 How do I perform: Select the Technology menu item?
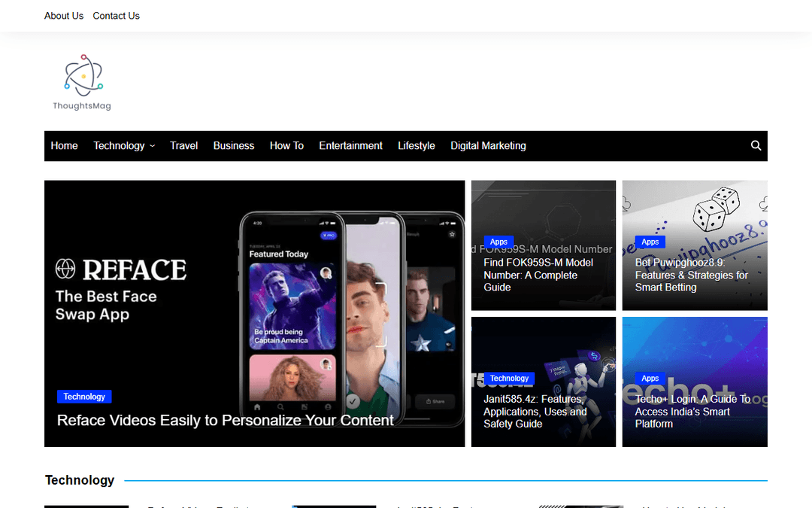coord(119,146)
